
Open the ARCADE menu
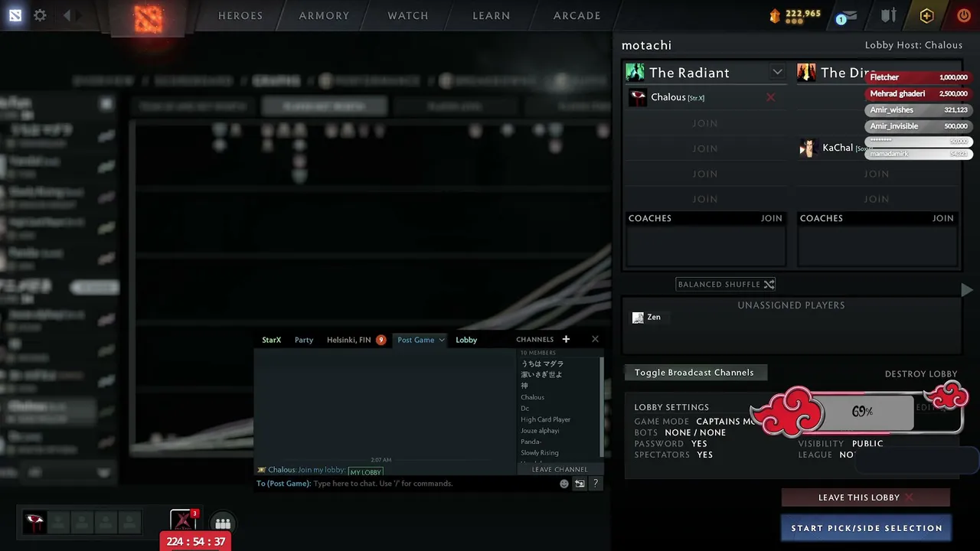(x=577, y=15)
